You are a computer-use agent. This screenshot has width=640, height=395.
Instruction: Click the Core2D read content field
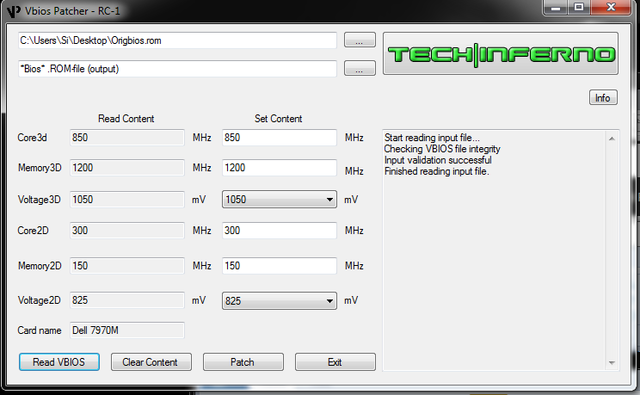click(x=127, y=231)
